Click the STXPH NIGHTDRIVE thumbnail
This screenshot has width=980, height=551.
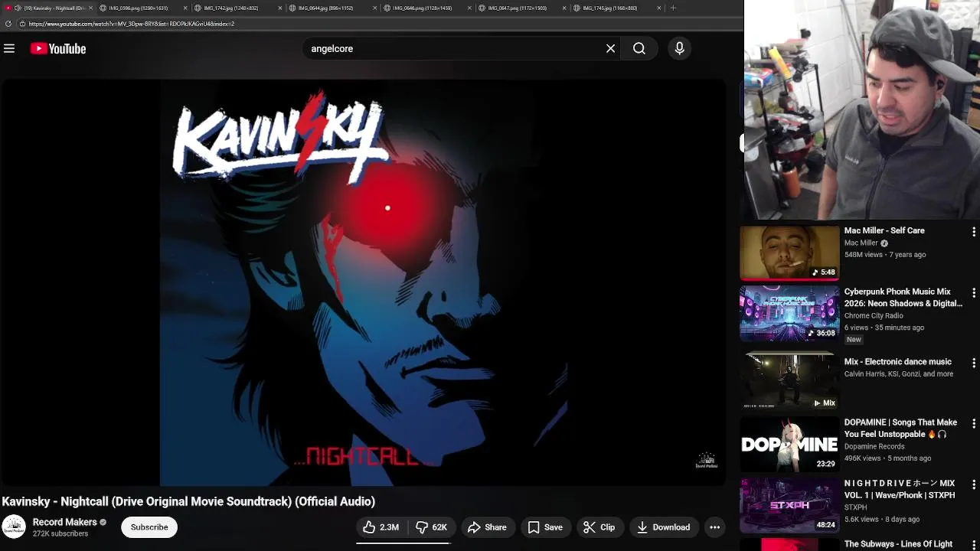[789, 505]
